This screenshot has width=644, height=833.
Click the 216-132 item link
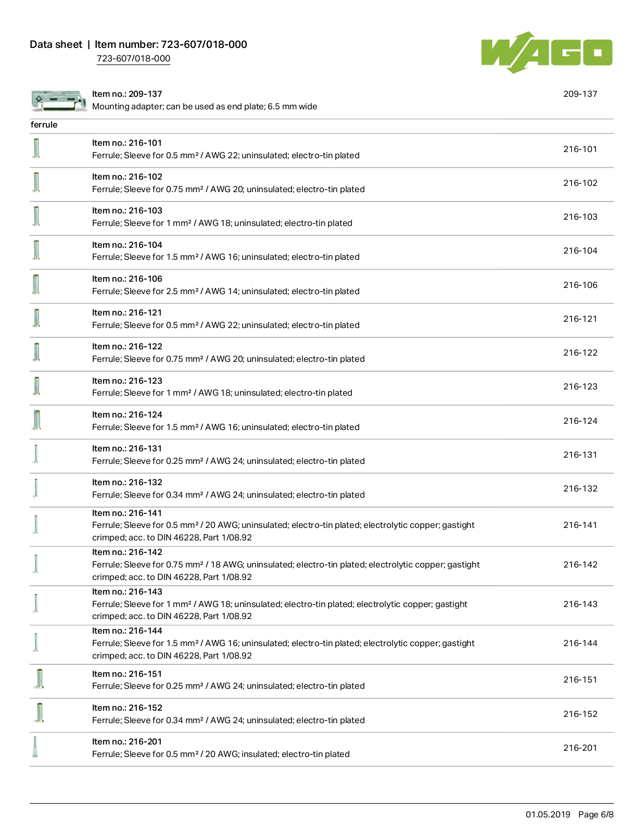[x=580, y=488]
